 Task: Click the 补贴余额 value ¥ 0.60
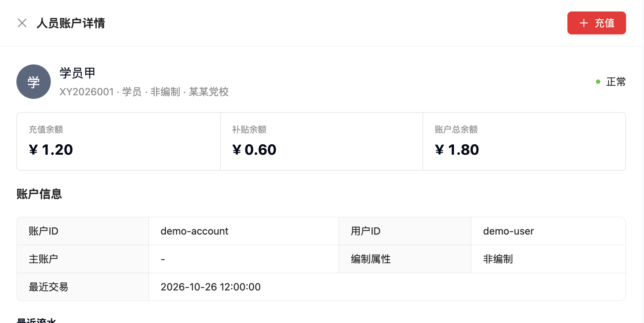click(254, 150)
